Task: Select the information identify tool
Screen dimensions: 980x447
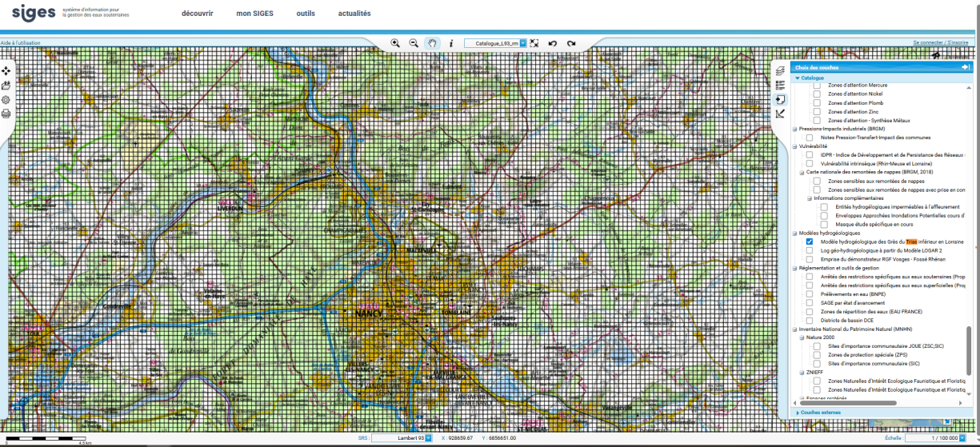Action: pyautogui.click(x=450, y=43)
